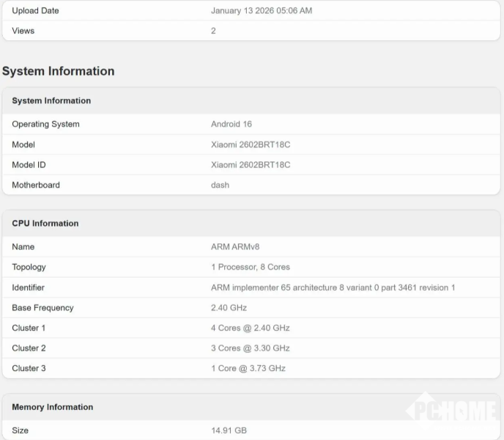Click the Model ID row label
Screen dimensions: 504x440
(29, 165)
